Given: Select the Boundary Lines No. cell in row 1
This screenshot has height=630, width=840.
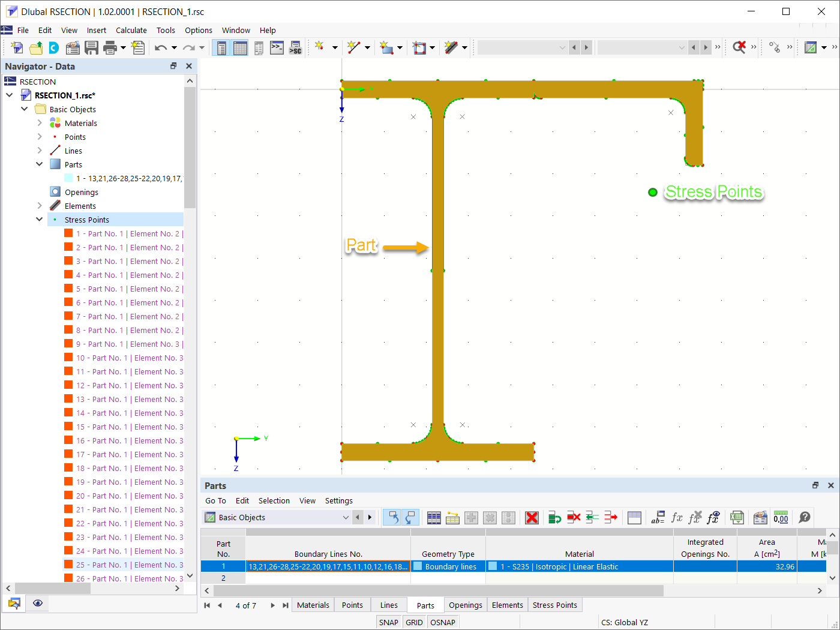Looking at the screenshot, I should tap(328, 566).
